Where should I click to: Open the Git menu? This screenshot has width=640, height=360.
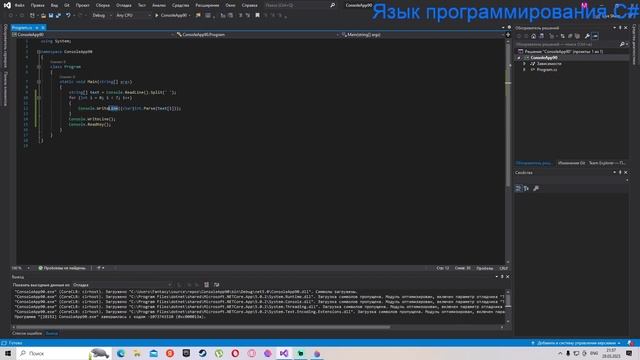pos(67,5)
